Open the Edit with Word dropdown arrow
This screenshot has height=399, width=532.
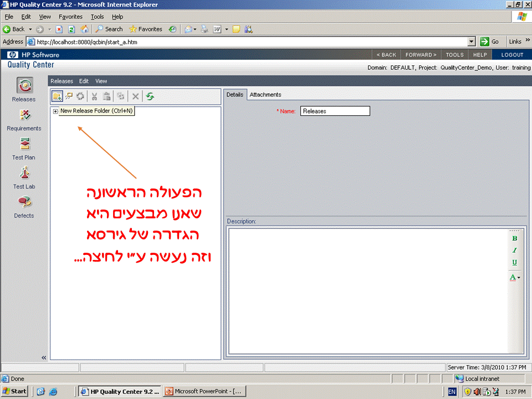(226, 29)
